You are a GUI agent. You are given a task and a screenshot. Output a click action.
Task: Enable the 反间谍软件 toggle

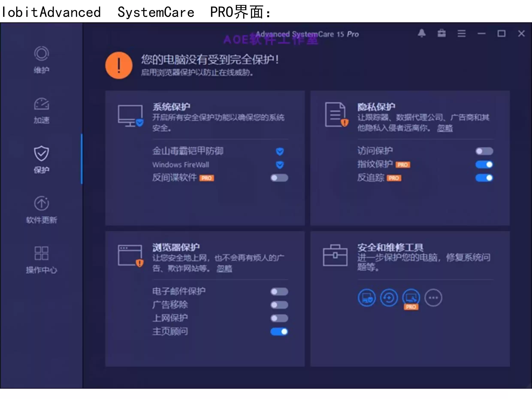279,178
